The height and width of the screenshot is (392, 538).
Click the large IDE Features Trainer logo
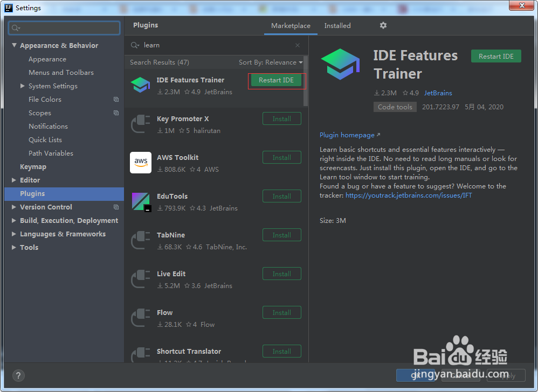[340, 64]
